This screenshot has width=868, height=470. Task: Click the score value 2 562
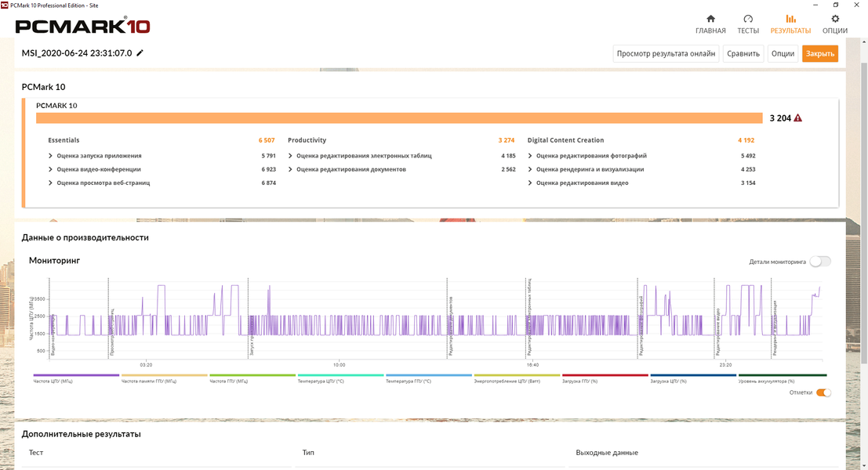point(508,169)
